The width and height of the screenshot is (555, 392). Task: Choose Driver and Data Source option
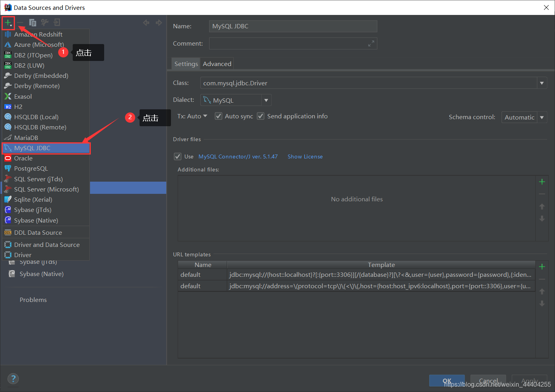click(x=46, y=245)
